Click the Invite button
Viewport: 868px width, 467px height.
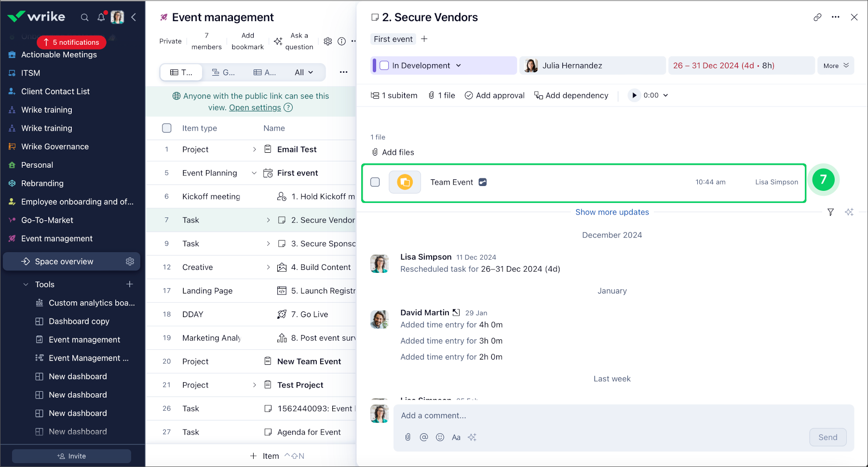71,456
